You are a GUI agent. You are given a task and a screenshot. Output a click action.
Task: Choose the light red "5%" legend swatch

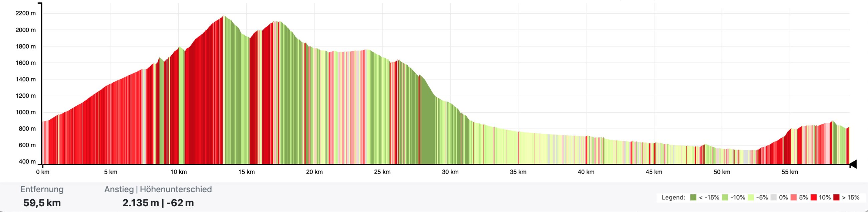point(794,198)
